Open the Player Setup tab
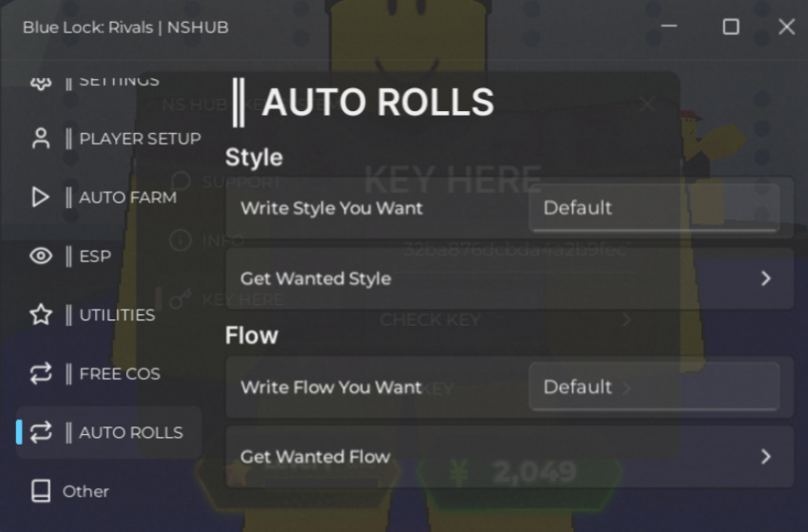Image resolution: width=808 pixels, height=532 pixels. pyautogui.click(x=108, y=139)
